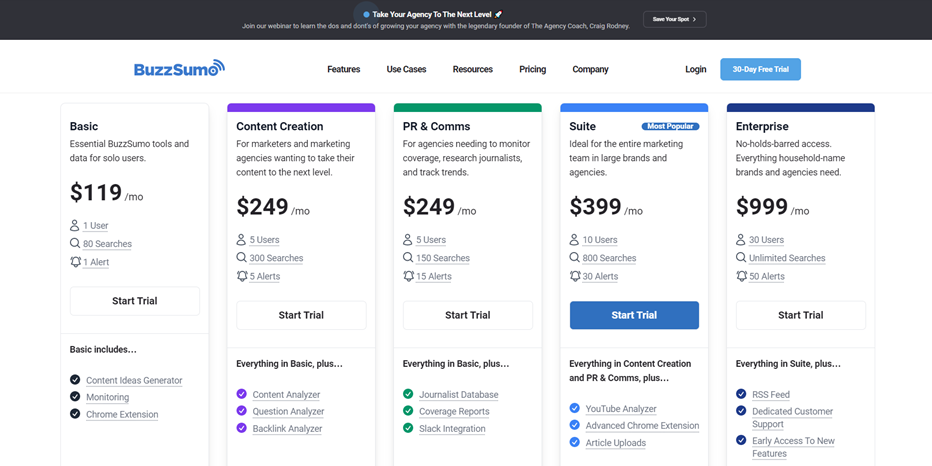The image size is (932, 466).
Task: Click the user icon in PR & Comms plan
Action: click(407, 240)
